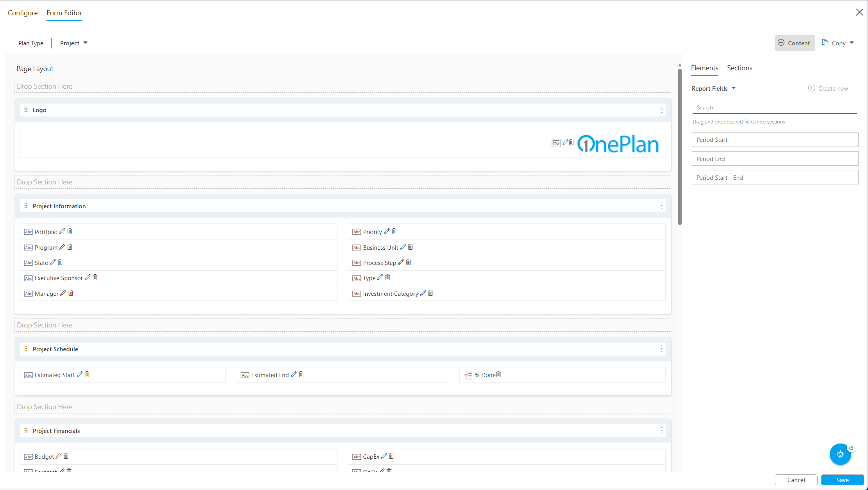Delete the OnePlan logo image
868x490 pixels.
point(572,142)
